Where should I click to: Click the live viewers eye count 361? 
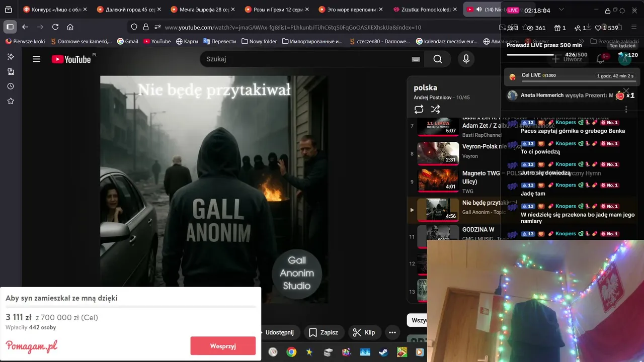[536, 28]
